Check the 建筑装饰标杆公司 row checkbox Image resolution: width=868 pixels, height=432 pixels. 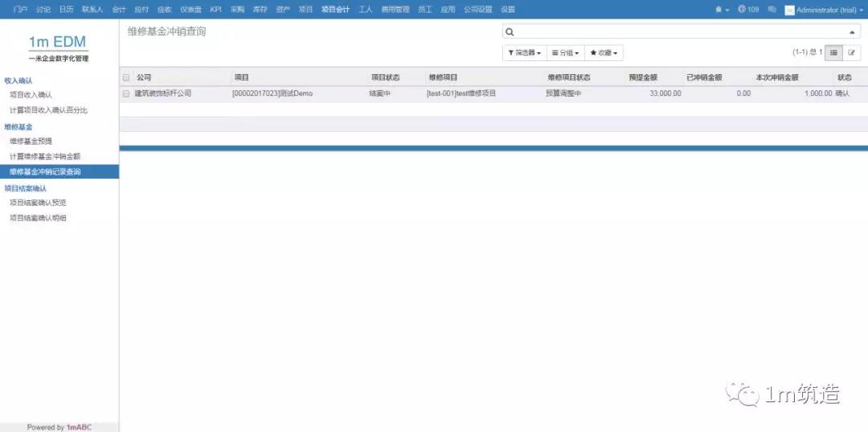[126, 93]
